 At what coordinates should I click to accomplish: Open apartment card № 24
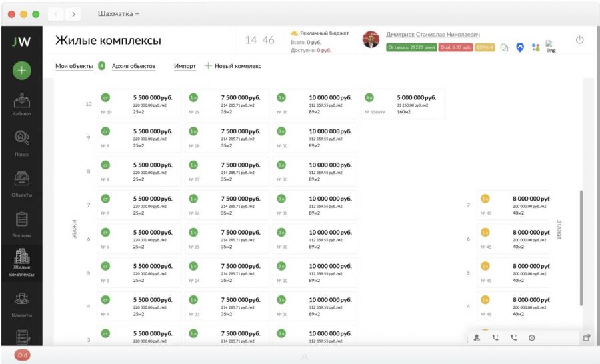point(227,273)
